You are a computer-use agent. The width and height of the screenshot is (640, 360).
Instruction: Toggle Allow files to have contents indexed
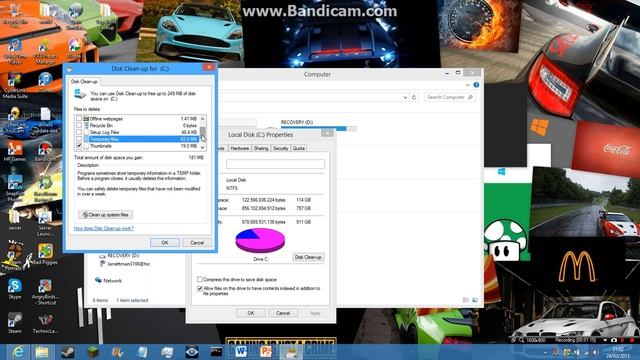click(x=200, y=289)
